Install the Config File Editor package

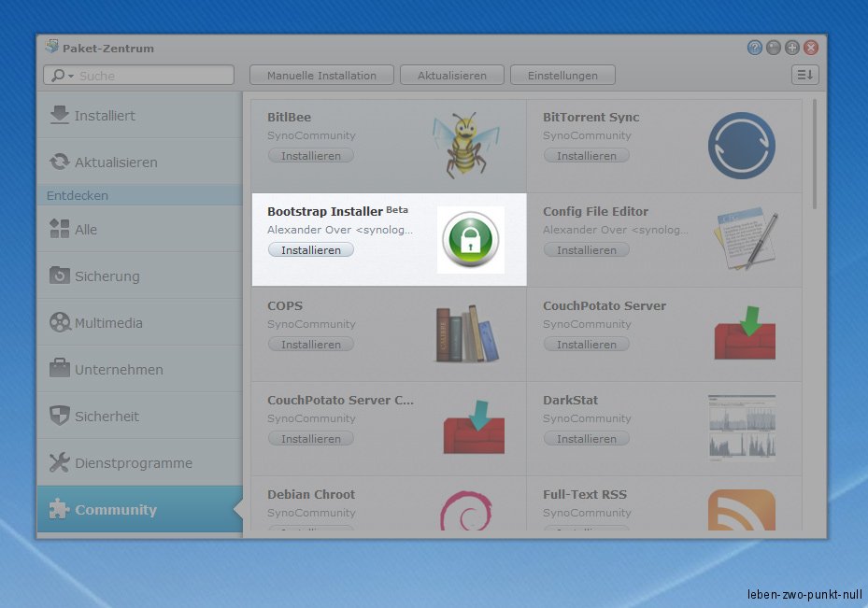[586, 249]
